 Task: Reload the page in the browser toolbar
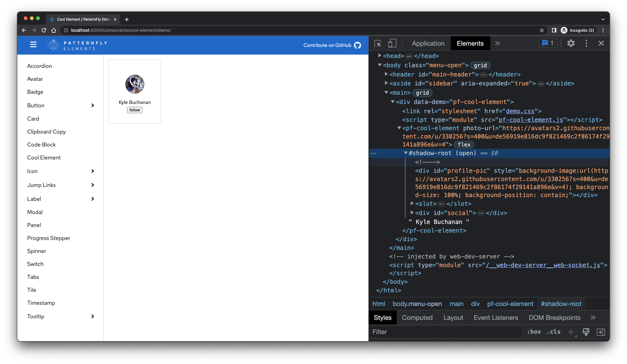(44, 30)
